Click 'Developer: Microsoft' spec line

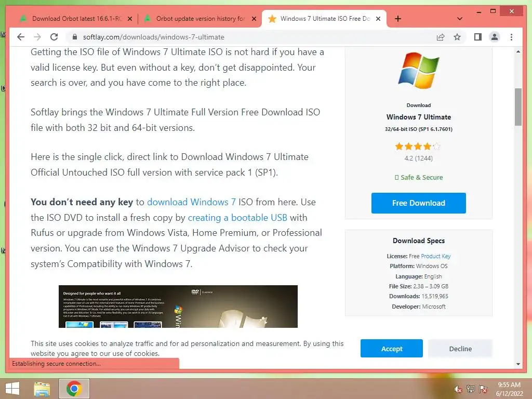(419, 307)
